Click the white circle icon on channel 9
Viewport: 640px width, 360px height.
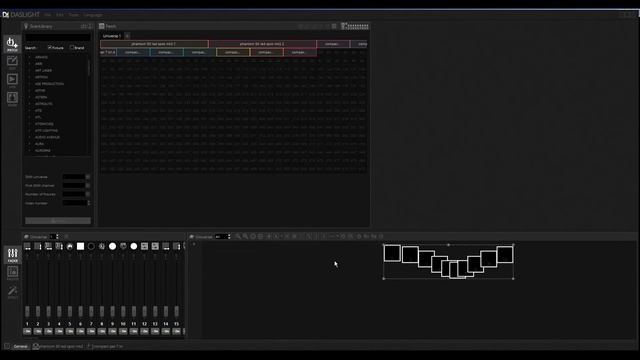[112, 246]
